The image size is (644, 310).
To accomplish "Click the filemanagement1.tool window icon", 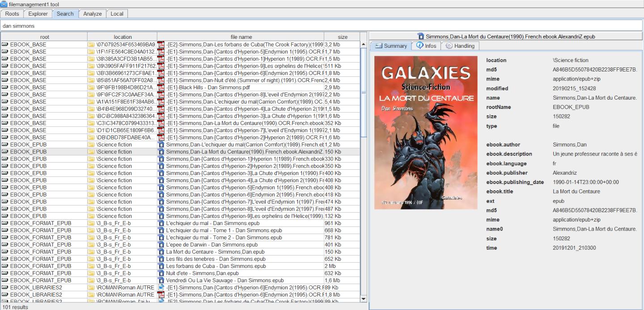I will 4,4.
